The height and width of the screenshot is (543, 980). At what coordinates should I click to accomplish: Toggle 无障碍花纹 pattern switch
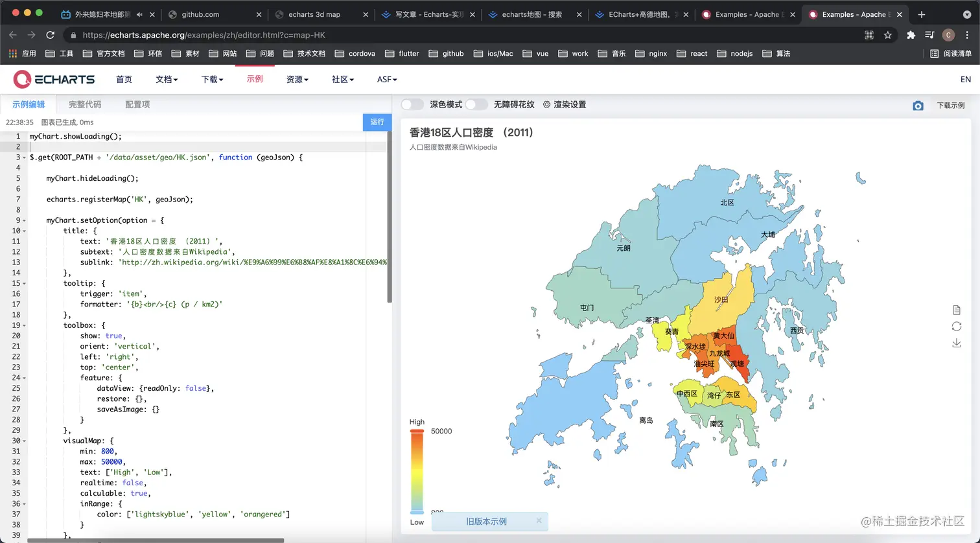pyautogui.click(x=476, y=104)
